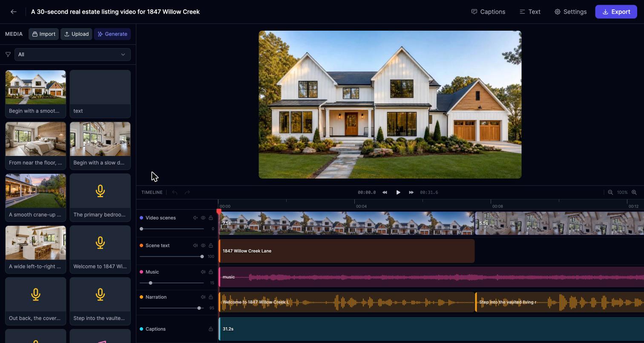
Task: Hide the Video scenes track
Action: (203, 218)
